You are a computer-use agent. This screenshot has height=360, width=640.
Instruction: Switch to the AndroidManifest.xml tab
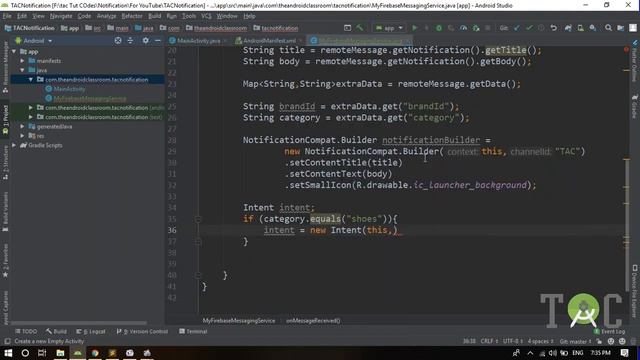pos(269,40)
